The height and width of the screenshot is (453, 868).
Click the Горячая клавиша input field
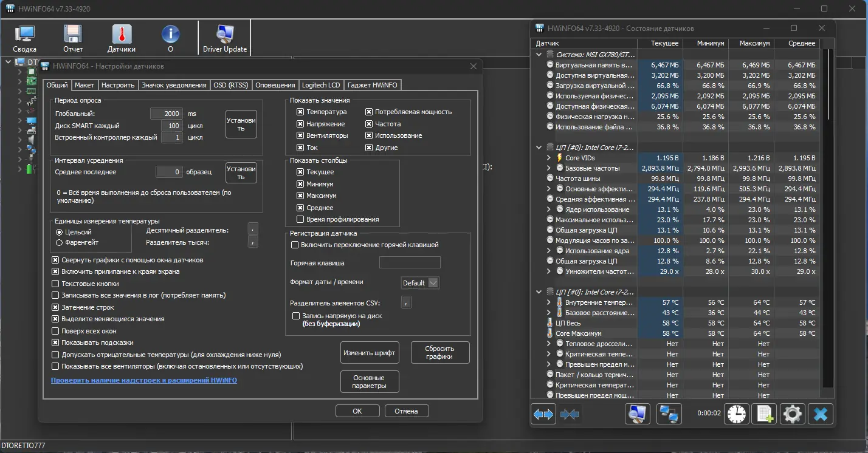pyautogui.click(x=410, y=262)
